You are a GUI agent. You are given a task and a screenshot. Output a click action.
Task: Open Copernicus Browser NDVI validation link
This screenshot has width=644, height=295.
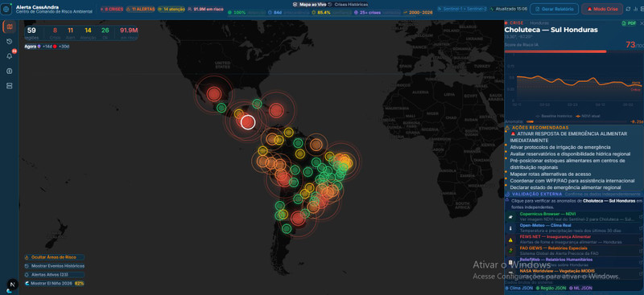pyautogui.click(x=574, y=217)
